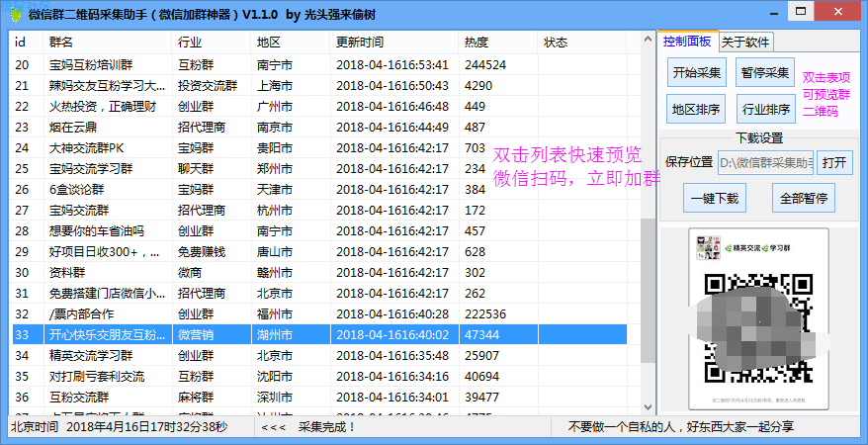Click the status bar sharing message
This screenshot has height=445, width=868.
tap(681, 427)
